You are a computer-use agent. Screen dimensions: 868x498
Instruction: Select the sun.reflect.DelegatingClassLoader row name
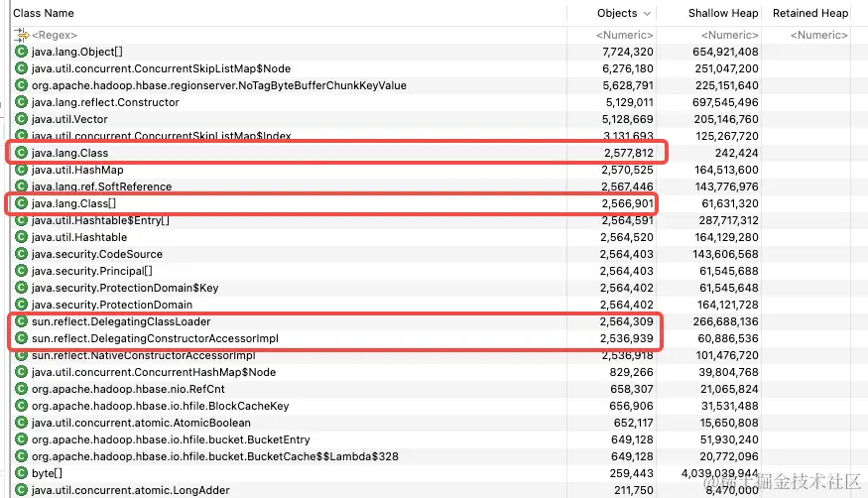point(121,321)
